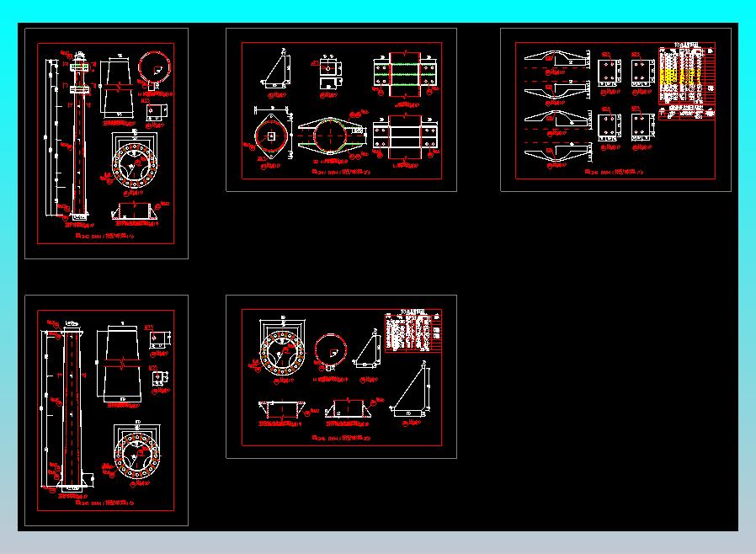Click the large triangular gusset in bottom-middle sheet
The width and height of the screenshot is (756, 554).
[x=410, y=391]
